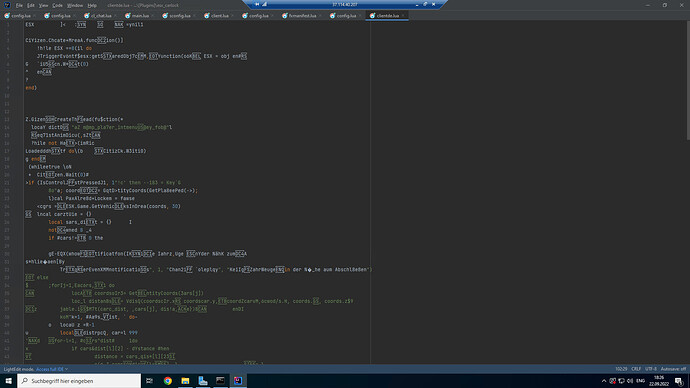Toggle Autosave off setting in status bar

tap(673, 369)
